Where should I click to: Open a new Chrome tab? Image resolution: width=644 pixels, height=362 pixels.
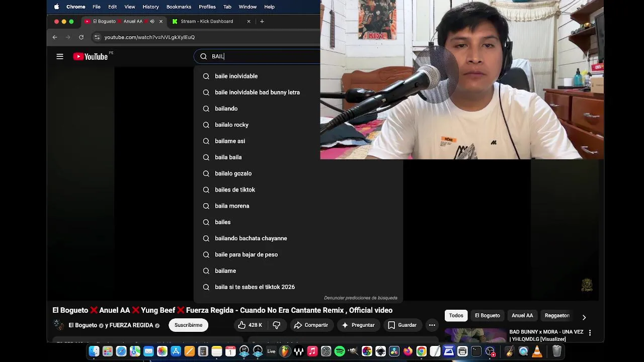(x=262, y=21)
